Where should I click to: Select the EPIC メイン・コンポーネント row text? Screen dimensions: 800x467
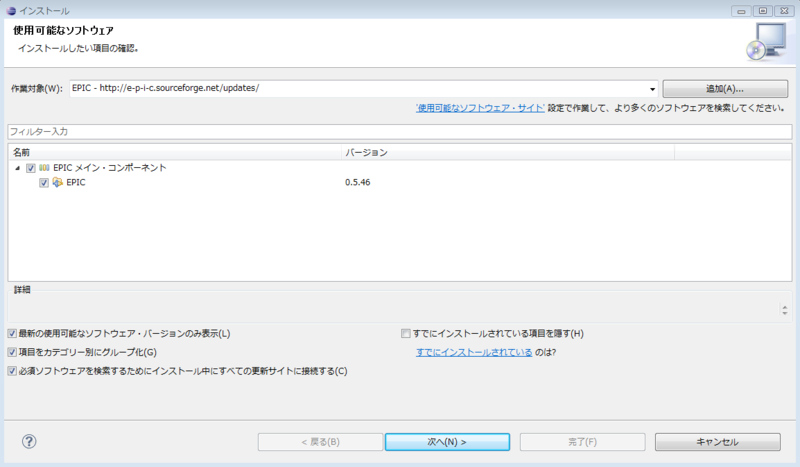click(110, 168)
